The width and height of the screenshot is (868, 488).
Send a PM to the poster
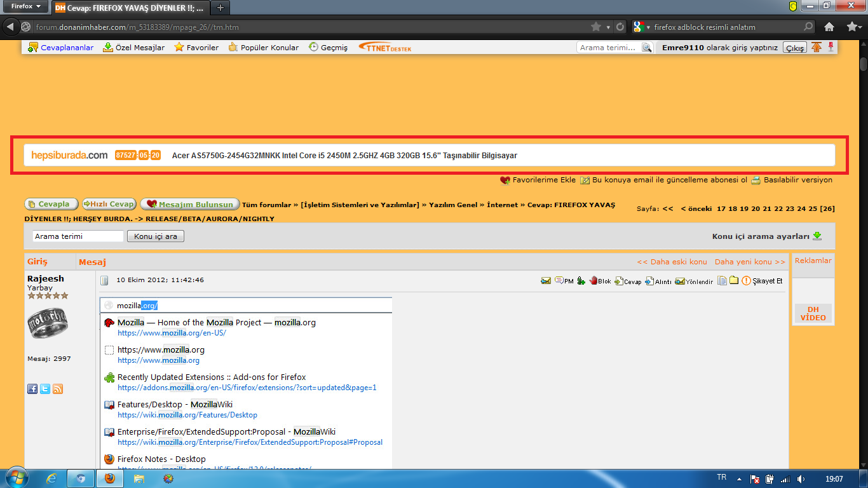[x=564, y=281]
